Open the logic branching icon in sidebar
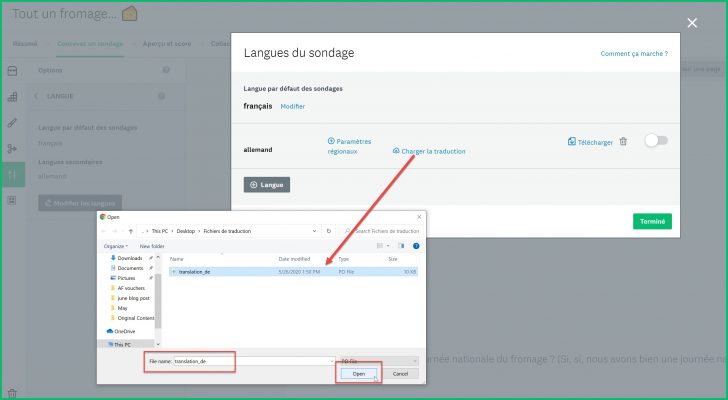This screenshot has width=728, height=400. click(x=12, y=148)
